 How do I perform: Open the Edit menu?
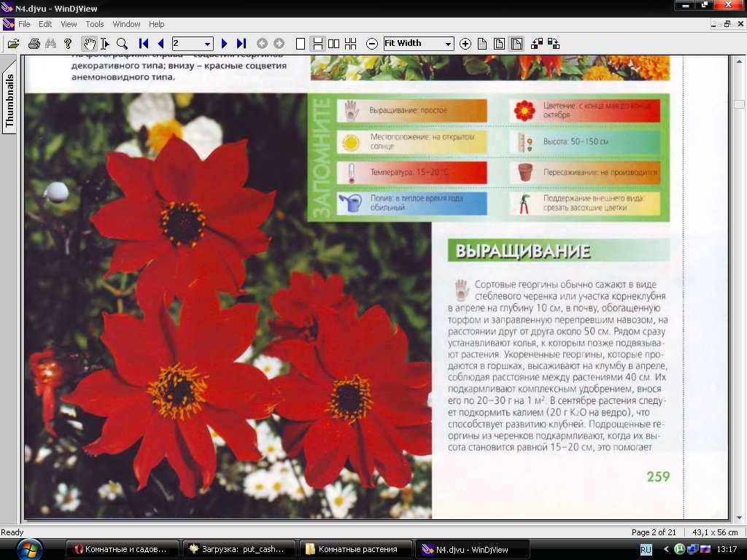[45, 24]
